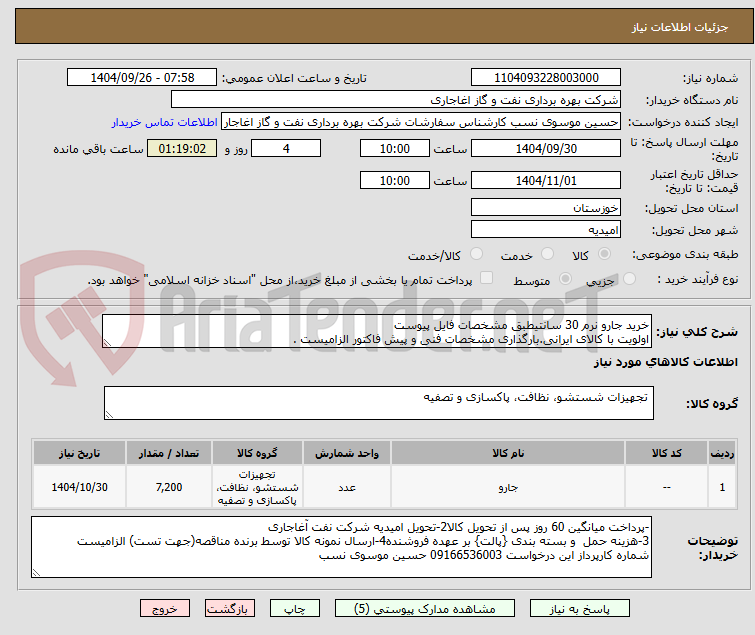Click the response deadline date 1404/09/30
The image size is (755, 635).
546,148
